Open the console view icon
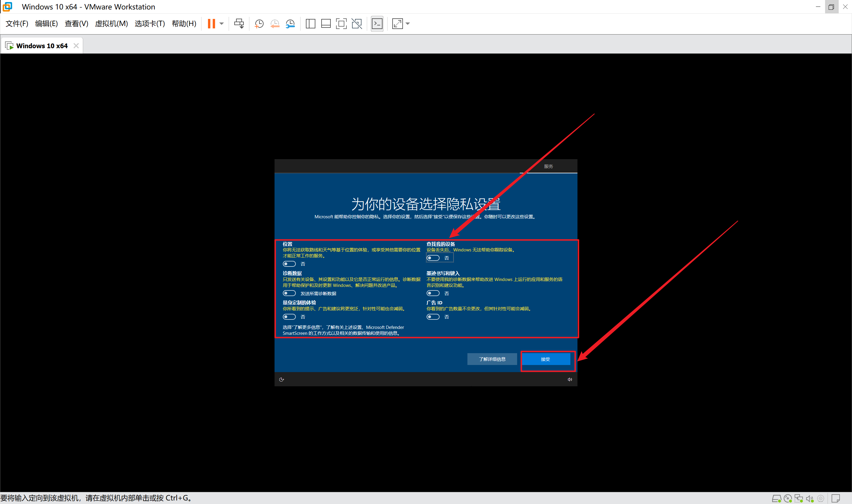 377,23
